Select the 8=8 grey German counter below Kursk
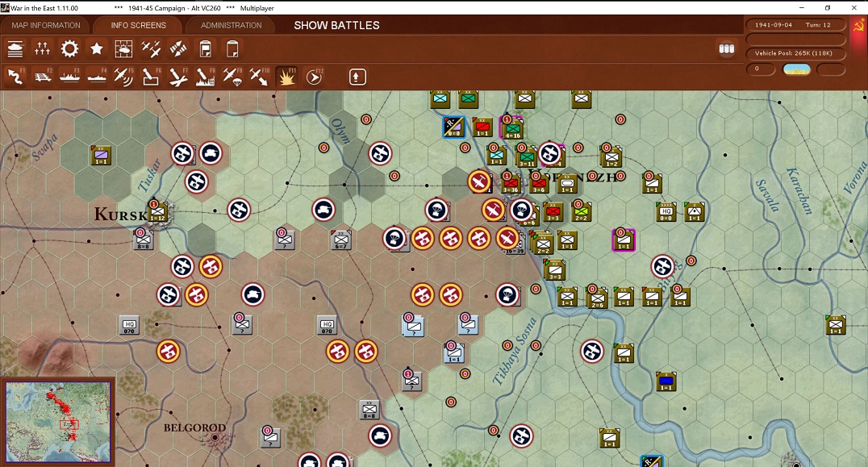This screenshot has height=467, width=868. [x=144, y=240]
